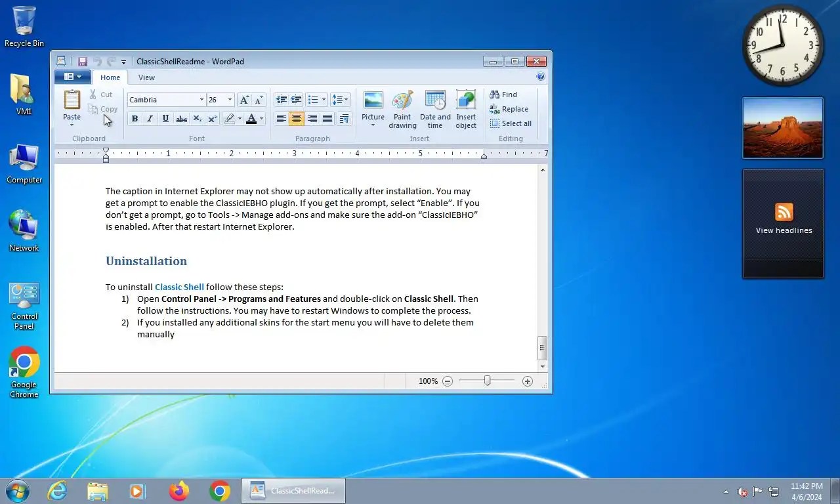Toggle Strikethrough formatting
The height and width of the screenshot is (504, 840).
[x=182, y=119]
